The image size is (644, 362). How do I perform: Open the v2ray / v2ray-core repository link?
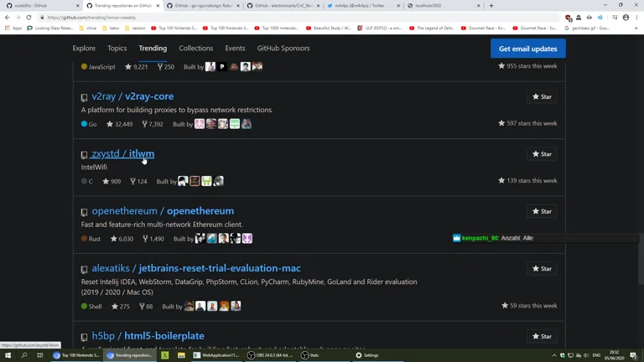click(x=132, y=96)
